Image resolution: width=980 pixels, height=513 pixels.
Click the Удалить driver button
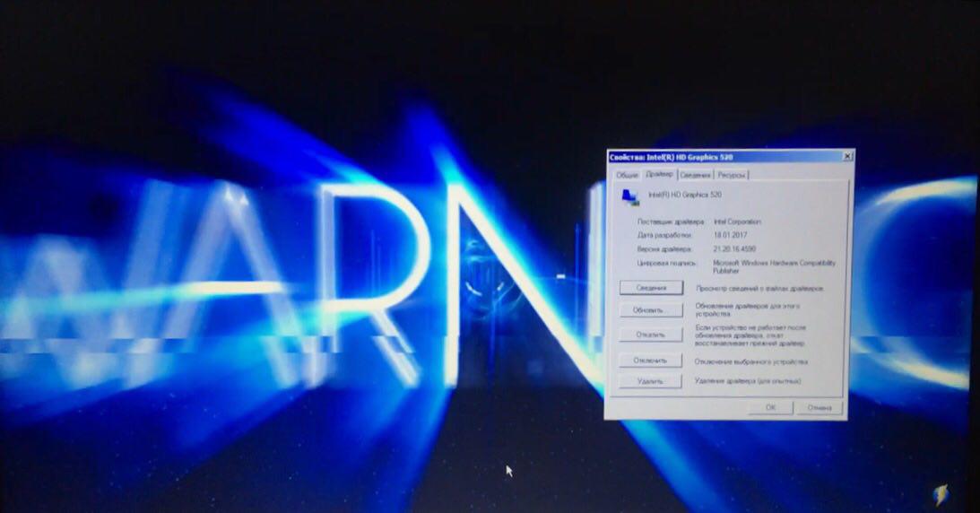(x=650, y=382)
